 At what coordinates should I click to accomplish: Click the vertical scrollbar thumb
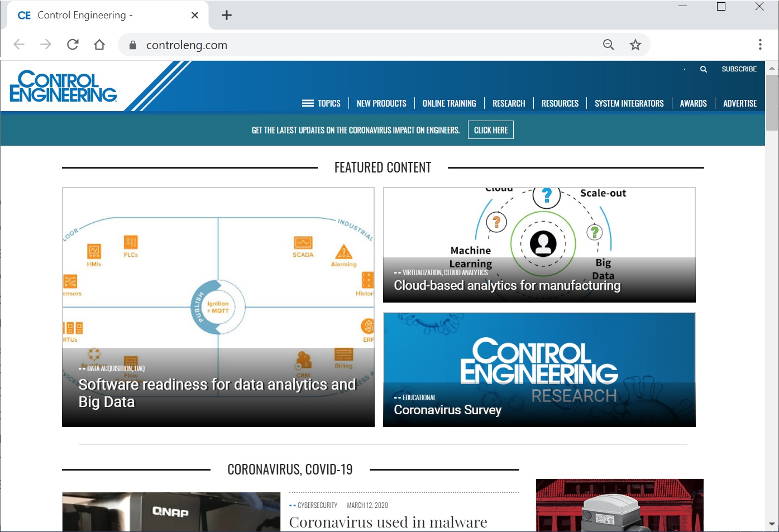coord(772,103)
